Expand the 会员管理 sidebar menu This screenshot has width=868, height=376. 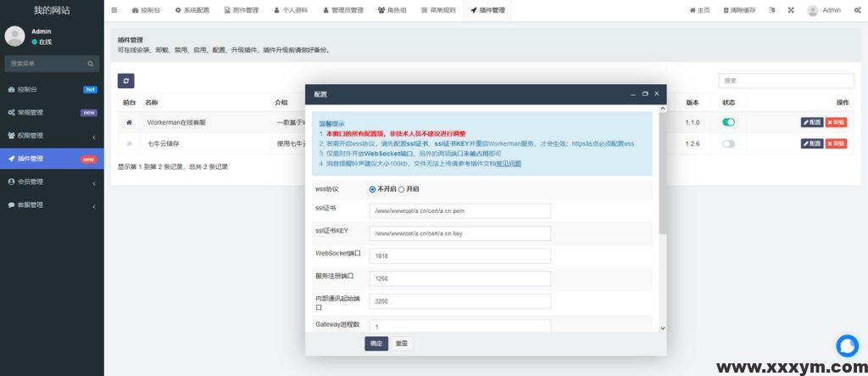click(x=51, y=182)
